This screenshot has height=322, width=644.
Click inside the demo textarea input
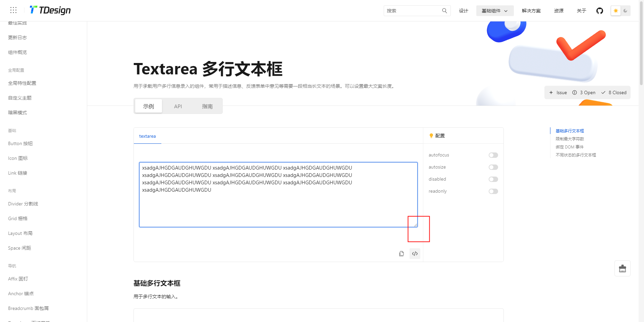click(x=278, y=195)
